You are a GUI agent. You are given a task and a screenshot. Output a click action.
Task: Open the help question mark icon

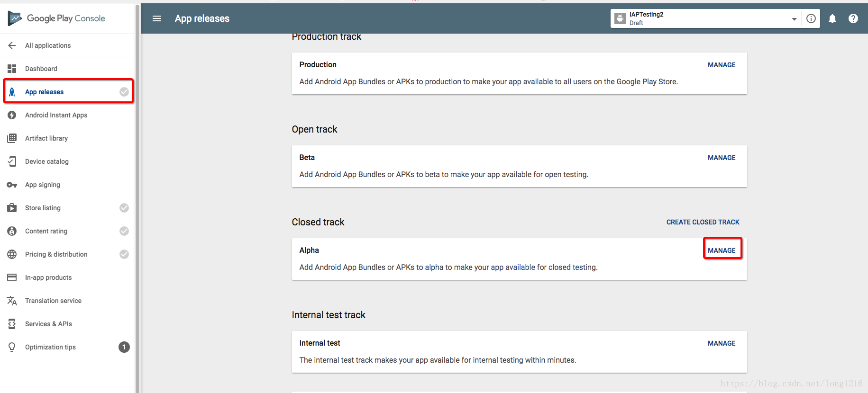point(853,18)
